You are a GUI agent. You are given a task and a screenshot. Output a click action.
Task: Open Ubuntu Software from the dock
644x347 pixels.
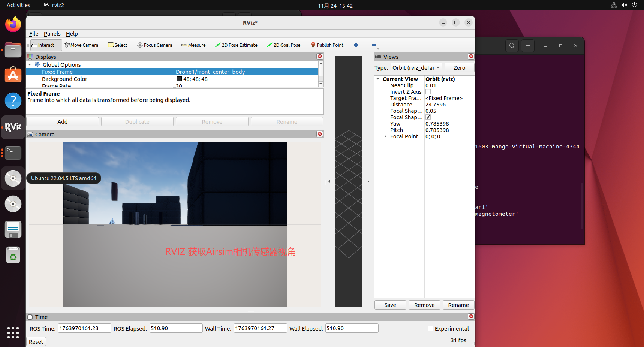pyautogui.click(x=13, y=75)
